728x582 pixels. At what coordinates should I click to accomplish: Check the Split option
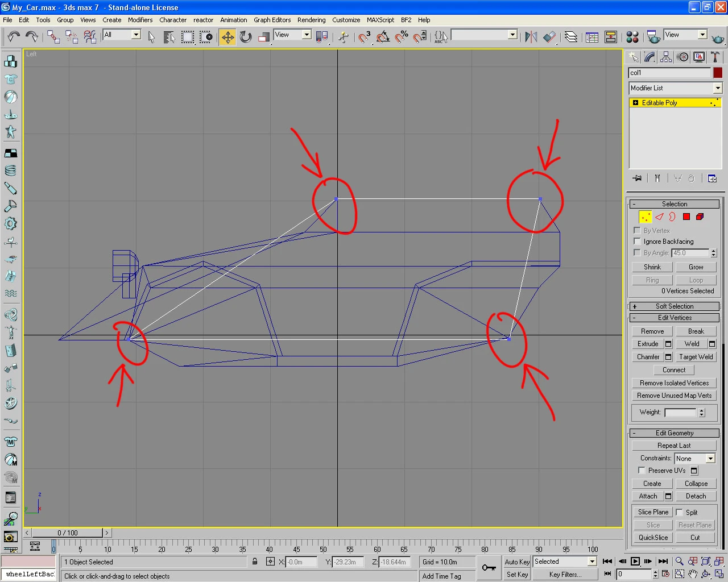point(680,512)
